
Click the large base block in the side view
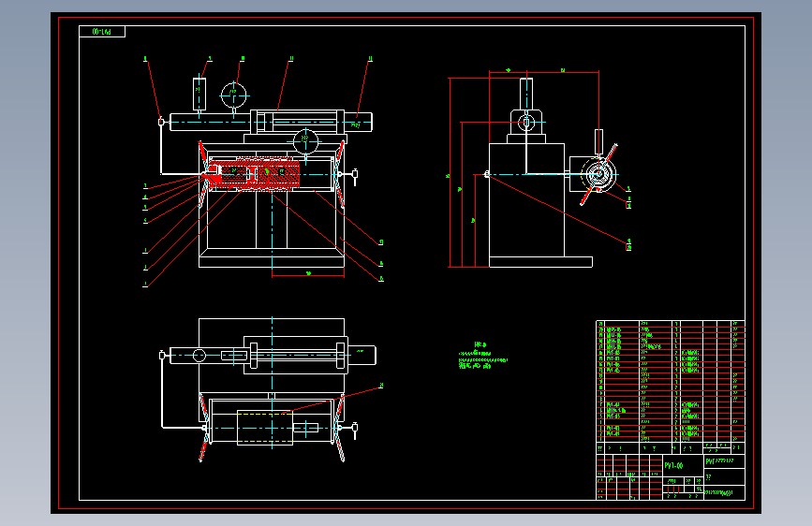point(526,200)
